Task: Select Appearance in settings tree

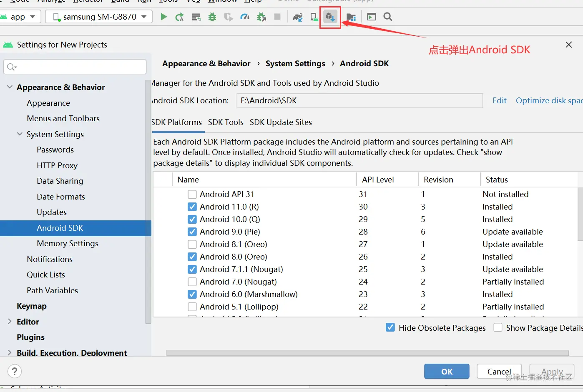Action: tap(48, 103)
